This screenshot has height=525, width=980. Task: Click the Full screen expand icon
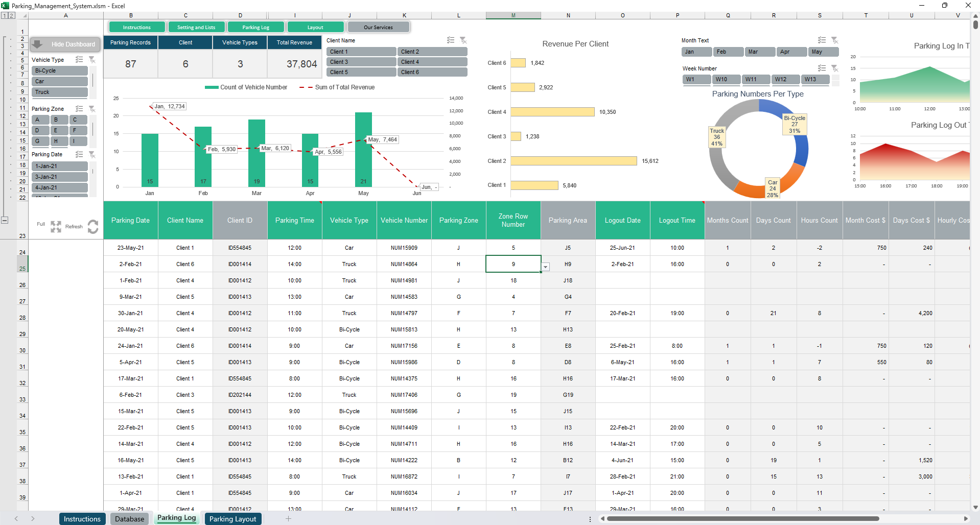pos(56,226)
